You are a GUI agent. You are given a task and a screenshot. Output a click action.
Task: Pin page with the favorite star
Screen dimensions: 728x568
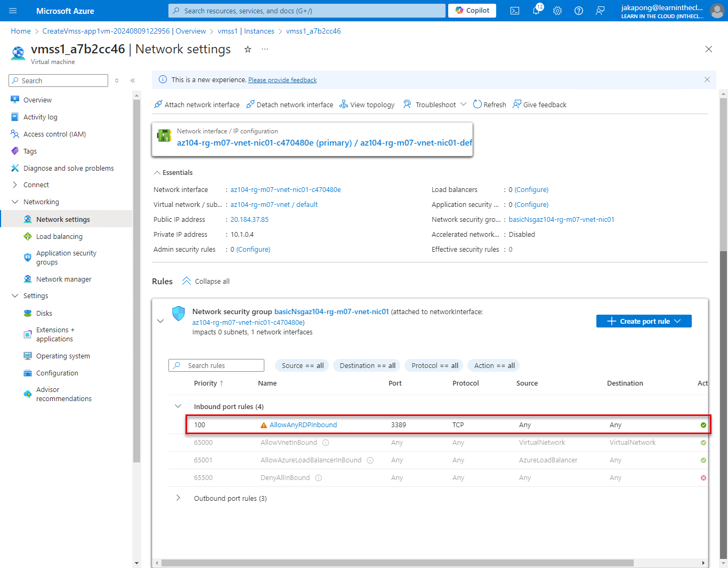248,49
